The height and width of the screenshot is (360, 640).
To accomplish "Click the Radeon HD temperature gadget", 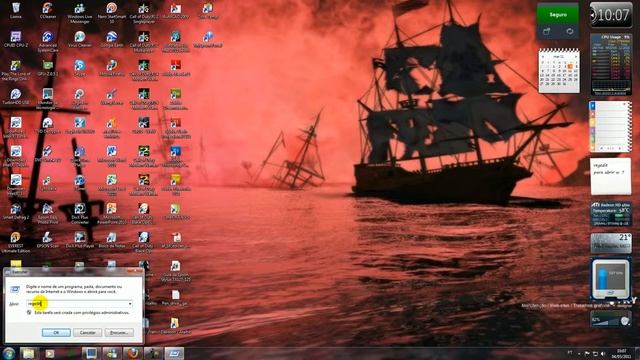I will point(611,213).
